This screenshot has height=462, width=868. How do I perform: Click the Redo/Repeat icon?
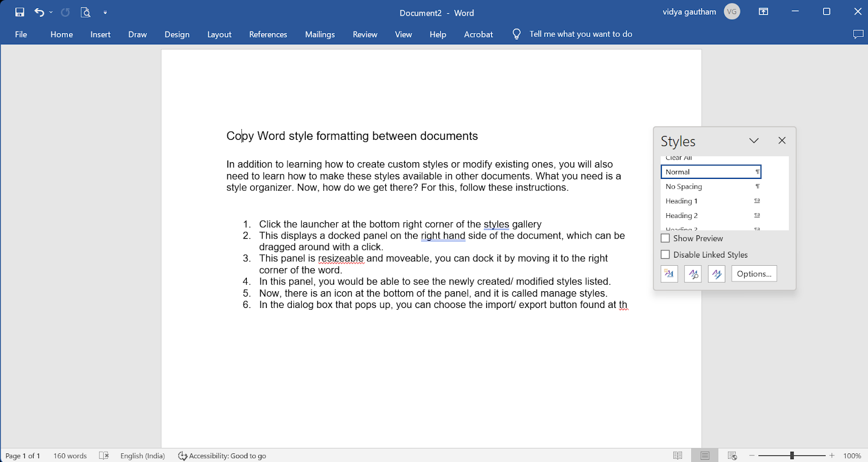coord(65,12)
